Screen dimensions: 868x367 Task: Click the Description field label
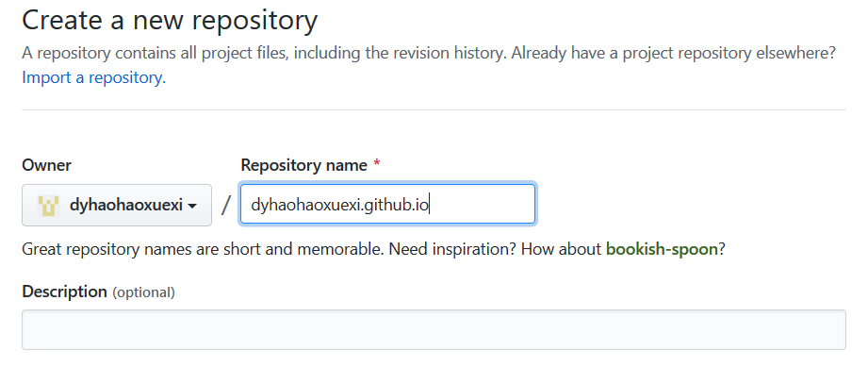pos(64,292)
